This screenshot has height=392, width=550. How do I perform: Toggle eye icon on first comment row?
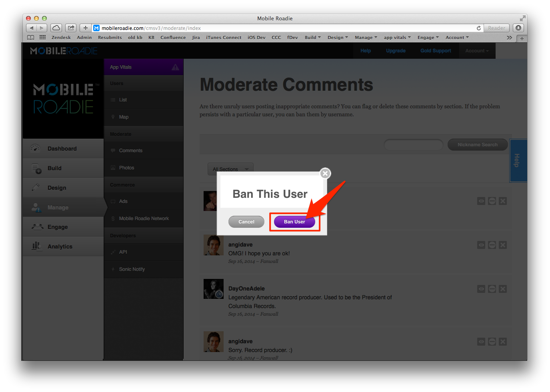pos(481,201)
